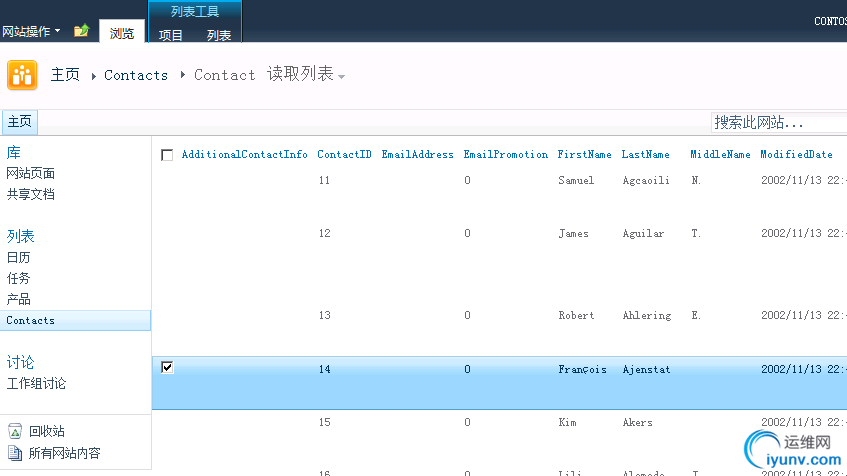Viewport: 847px width, 476px height.
Task: Click ContactID cell 15
Action: (324, 423)
